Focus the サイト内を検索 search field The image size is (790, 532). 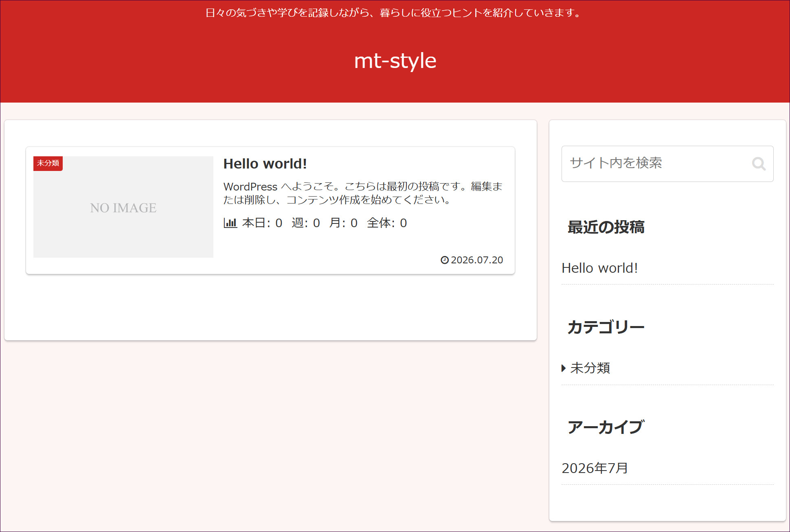tap(667, 164)
